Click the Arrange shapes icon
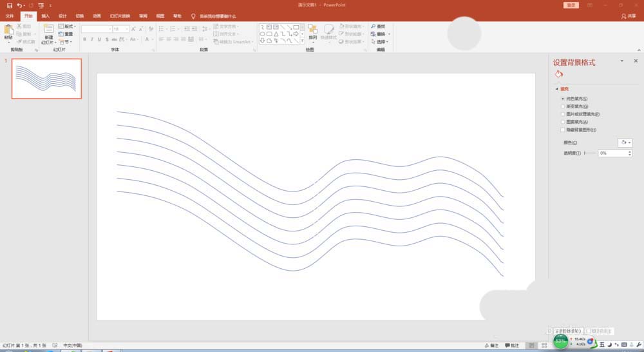The image size is (644, 352). tap(312, 31)
